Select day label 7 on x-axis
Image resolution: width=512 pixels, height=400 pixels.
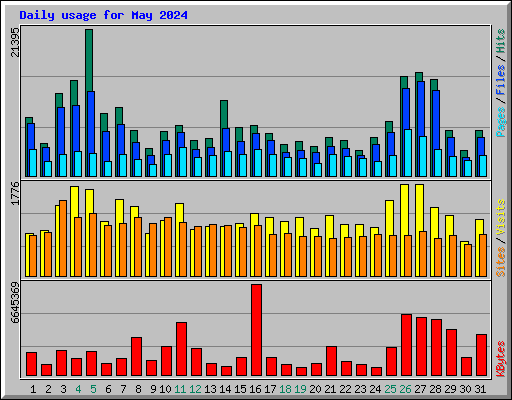click(123, 389)
